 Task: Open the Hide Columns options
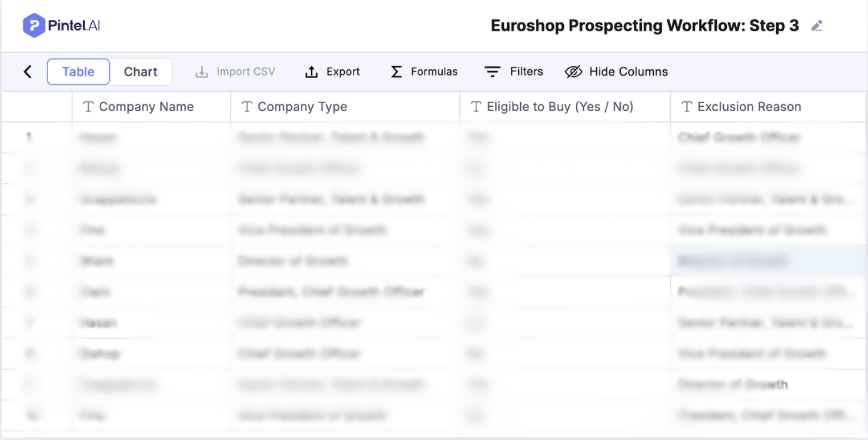pos(628,72)
